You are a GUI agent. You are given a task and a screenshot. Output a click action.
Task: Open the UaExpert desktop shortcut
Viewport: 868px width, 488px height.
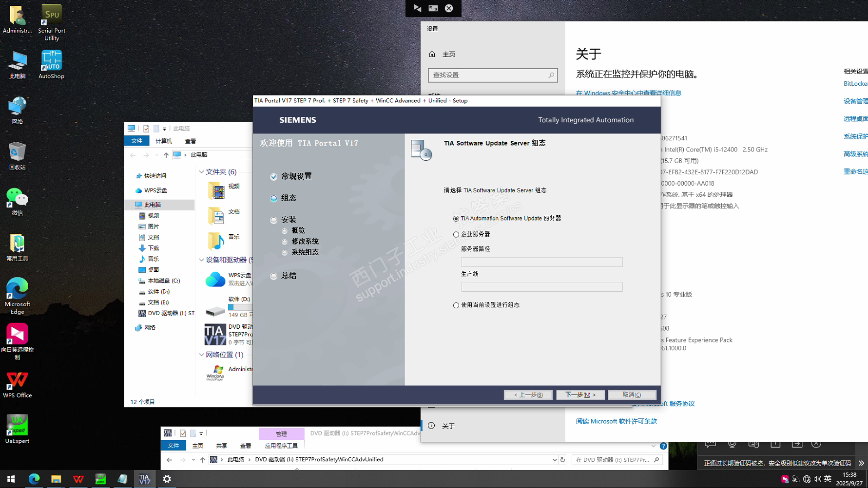pyautogui.click(x=17, y=429)
